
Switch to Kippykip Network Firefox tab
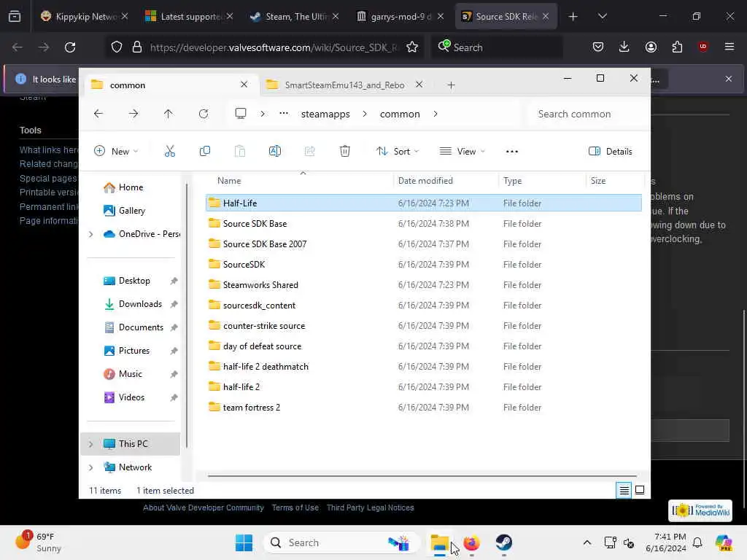coord(85,16)
